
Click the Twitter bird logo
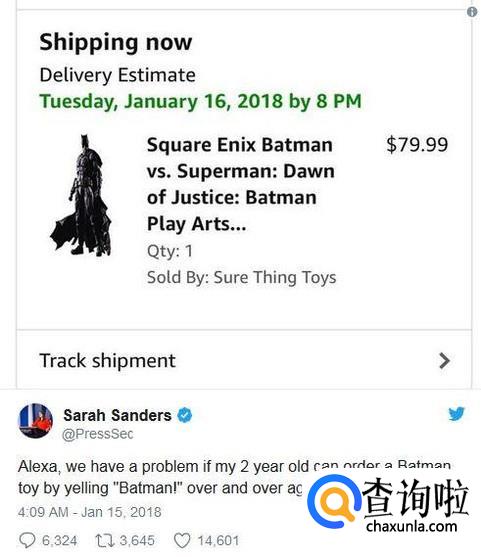click(x=456, y=414)
